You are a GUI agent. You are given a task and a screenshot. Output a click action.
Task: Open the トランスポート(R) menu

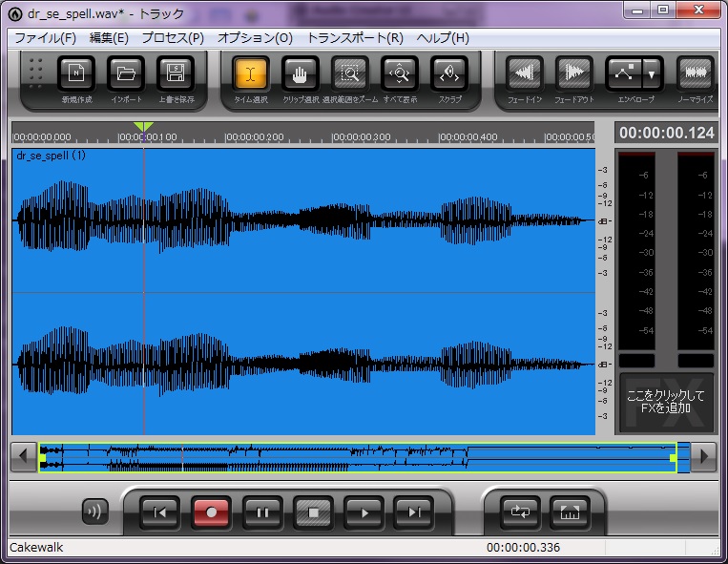[x=356, y=38]
